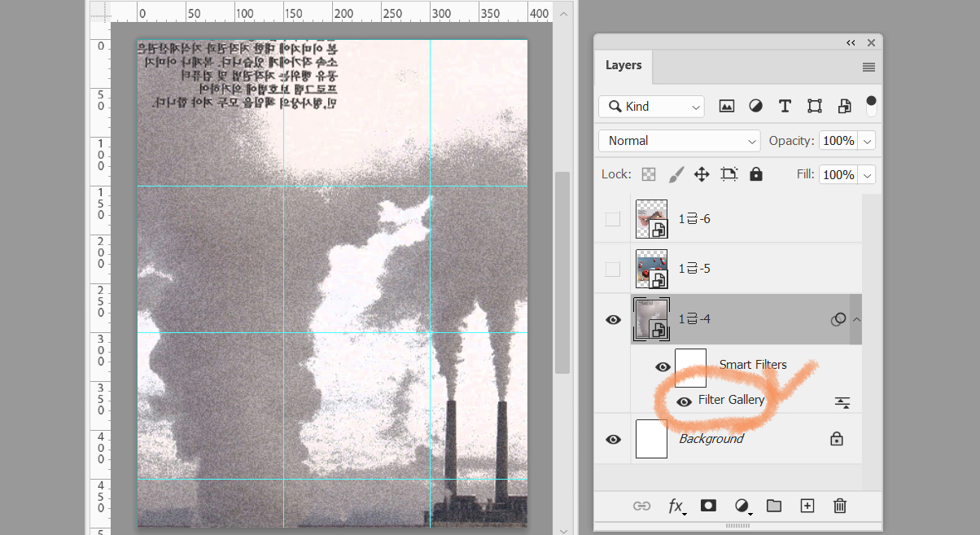Hide the Background layer eye icon
The image size is (980, 535).
613,439
